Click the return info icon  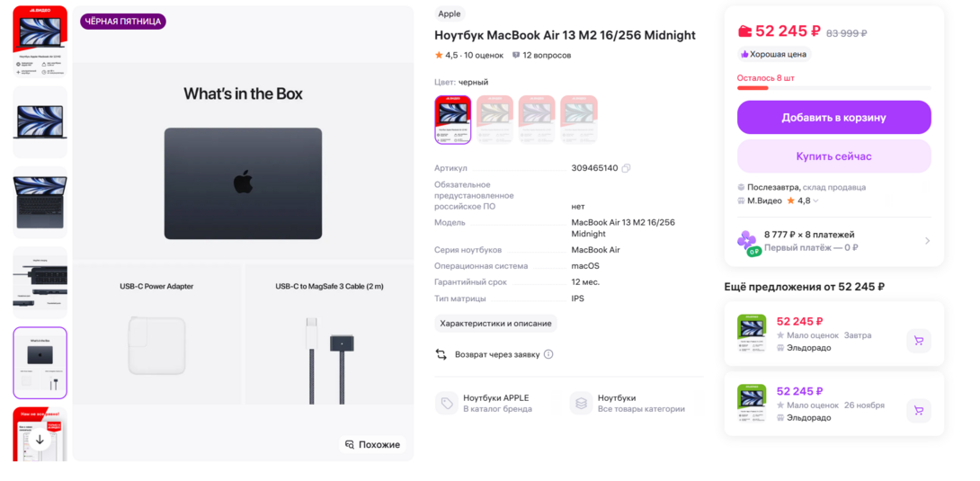(548, 354)
